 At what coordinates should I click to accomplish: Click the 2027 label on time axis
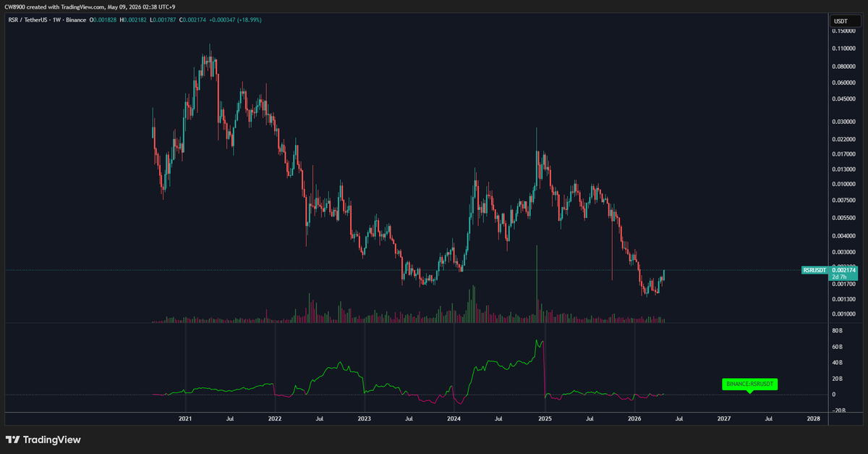tap(724, 418)
